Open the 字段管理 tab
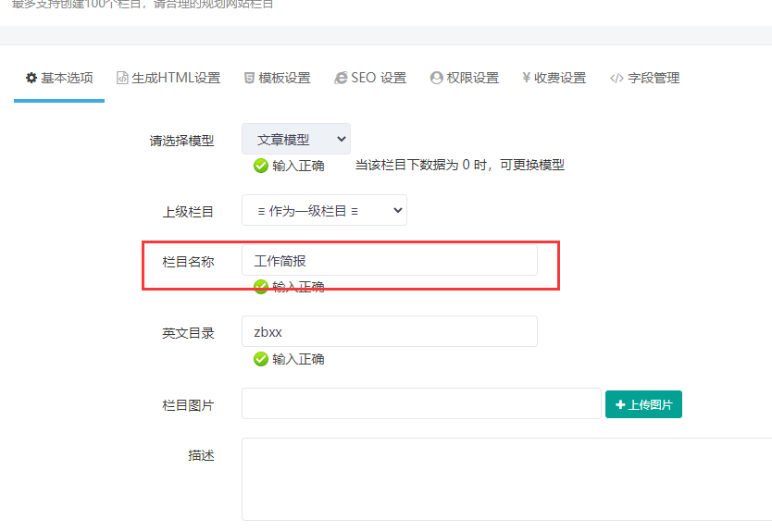 tap(644, 79)
